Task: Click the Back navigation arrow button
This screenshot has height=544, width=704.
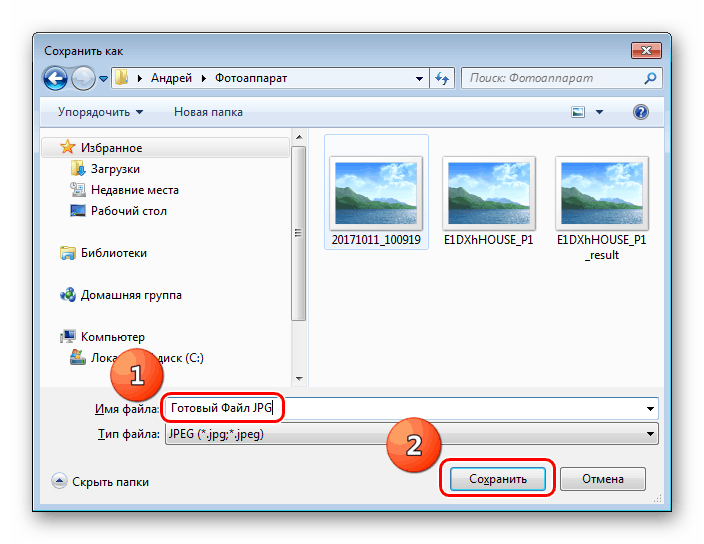Action: 56,77
